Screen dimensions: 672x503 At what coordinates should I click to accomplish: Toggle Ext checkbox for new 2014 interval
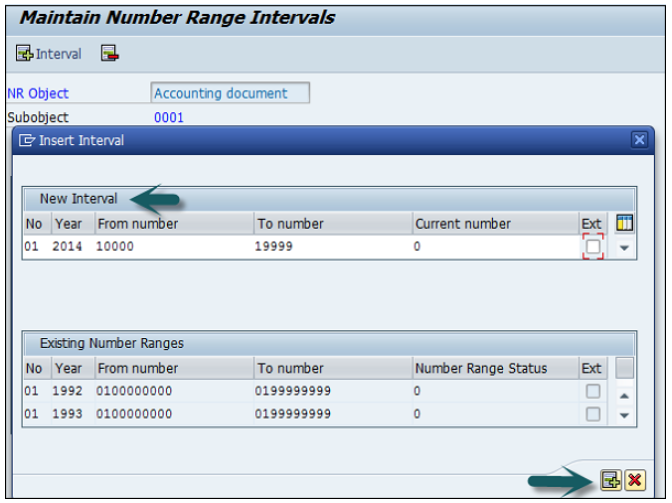593,246
